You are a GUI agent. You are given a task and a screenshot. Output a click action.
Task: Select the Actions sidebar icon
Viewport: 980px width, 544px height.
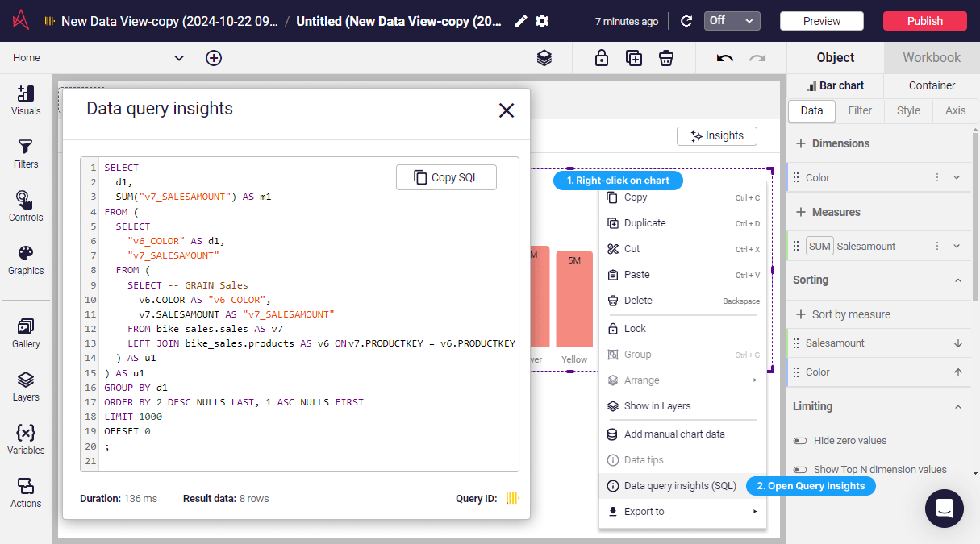coord(25,490)
